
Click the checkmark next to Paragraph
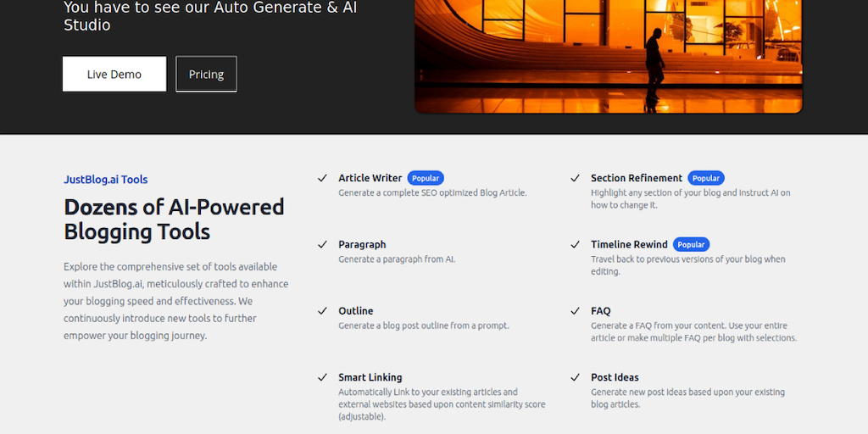click(322, 244)
